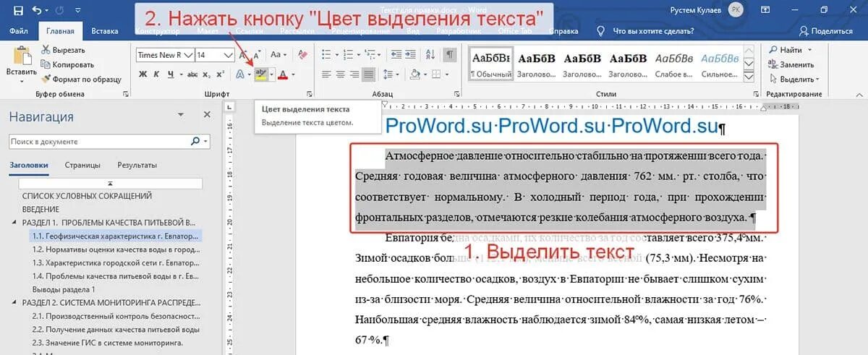Click the Find (Найти) magnifier button
This screenshot has width=868, height=355.
pyautogui.click(x=786, y=50)
